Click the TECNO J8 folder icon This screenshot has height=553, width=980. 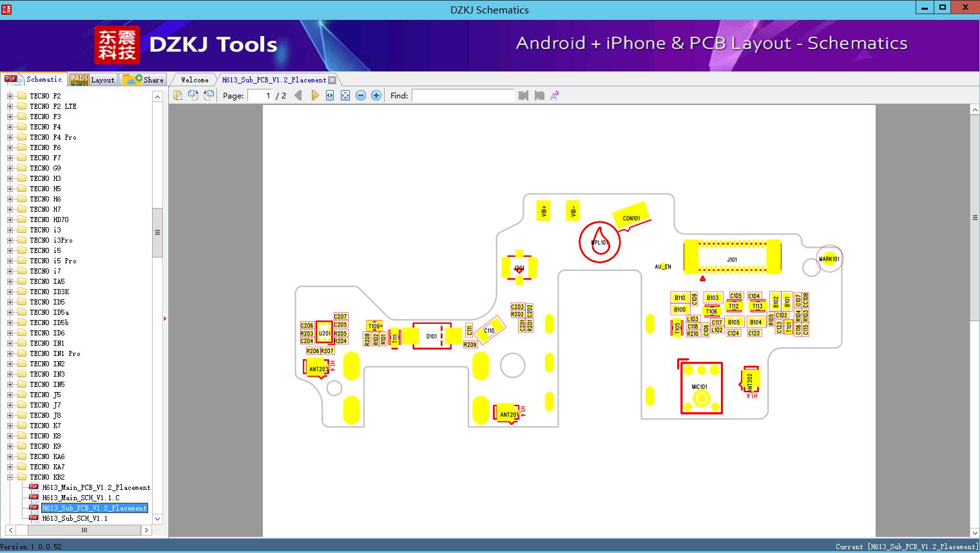coord(22,415)
